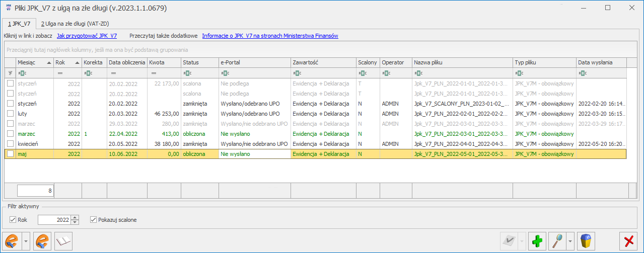Toggle the Rok filter checkbox

click(13, 219)
